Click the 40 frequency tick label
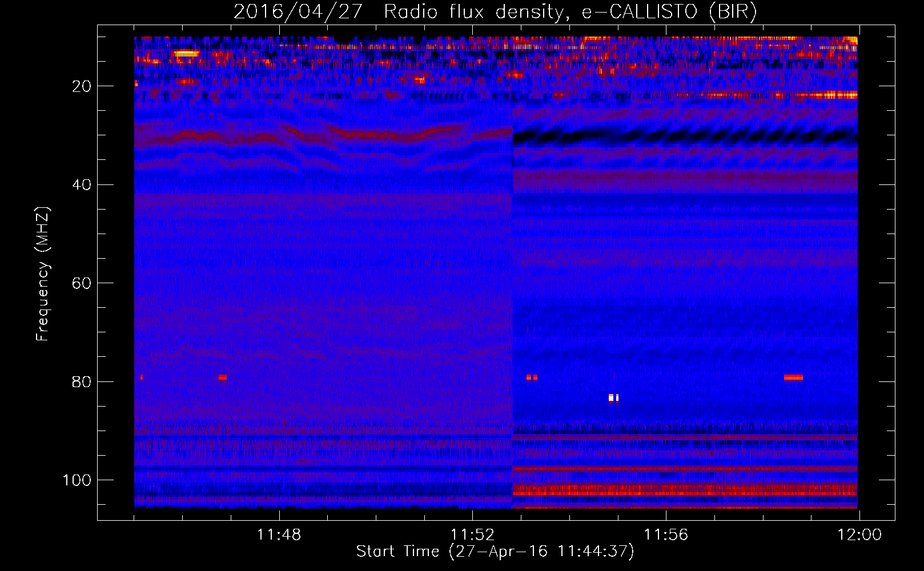 pyautogui.click(x=81, y=185)
